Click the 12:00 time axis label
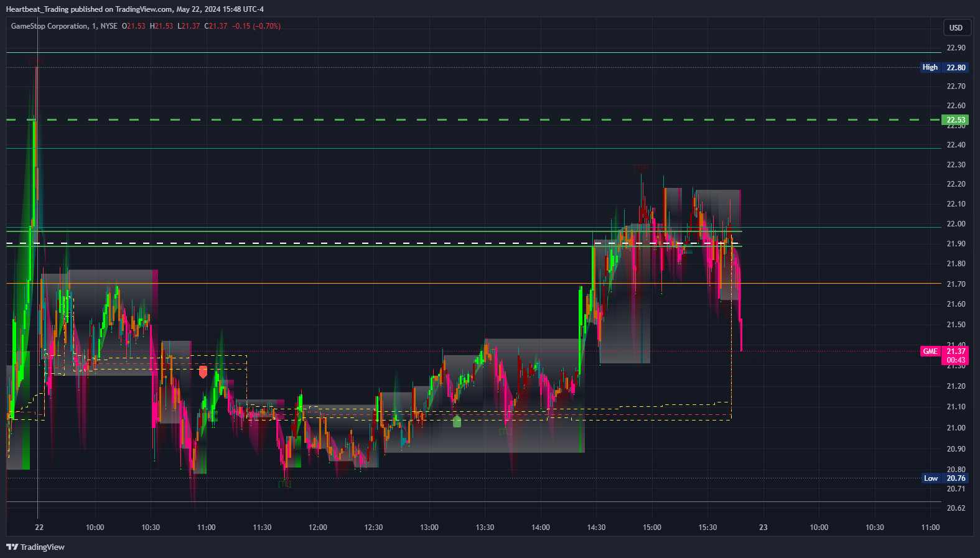This screenshot has width=980, height=558. pyautogui.click(x=318, y=528)
